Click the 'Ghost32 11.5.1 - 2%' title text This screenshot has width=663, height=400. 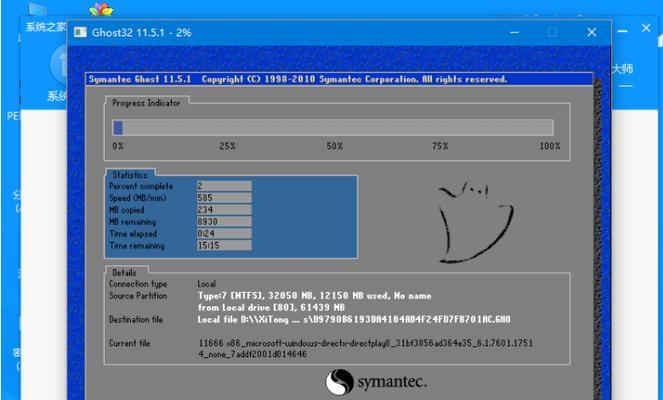click(x=142, y=33)
